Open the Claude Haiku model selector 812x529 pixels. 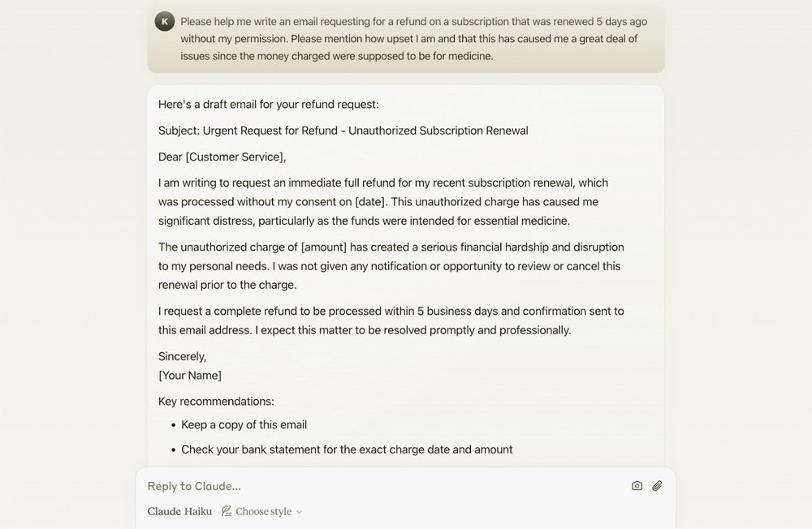179,511
